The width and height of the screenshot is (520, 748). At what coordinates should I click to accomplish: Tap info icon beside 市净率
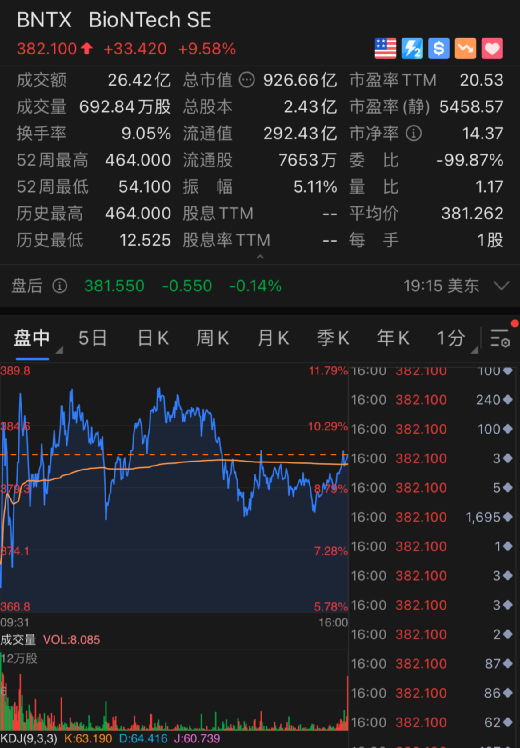coord(414,134)
